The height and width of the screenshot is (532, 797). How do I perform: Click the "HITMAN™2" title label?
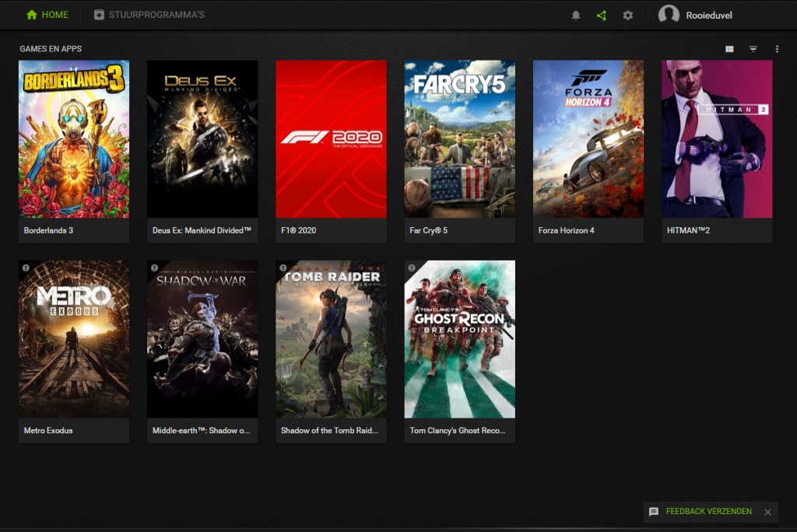[x=688, y=230]
